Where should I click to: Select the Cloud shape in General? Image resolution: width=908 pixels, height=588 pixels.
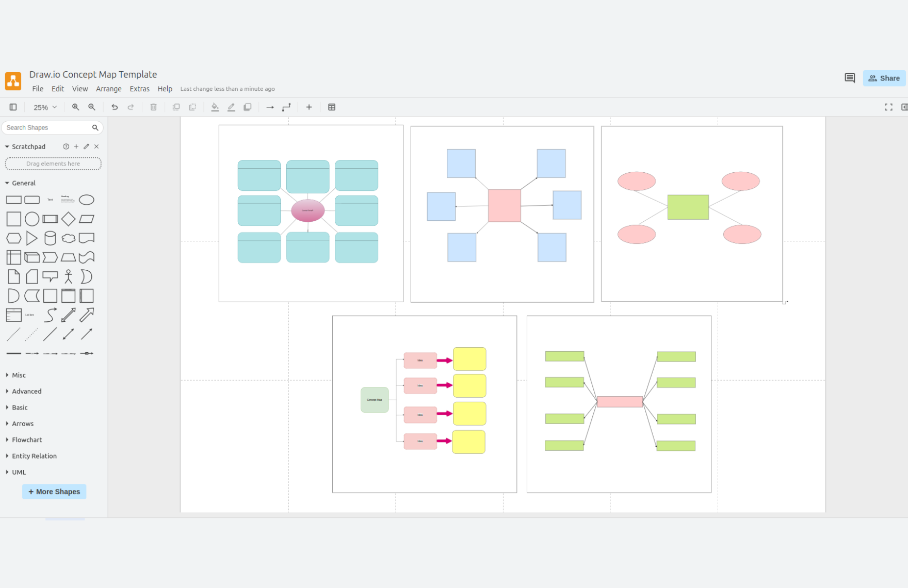pos(68,238)
